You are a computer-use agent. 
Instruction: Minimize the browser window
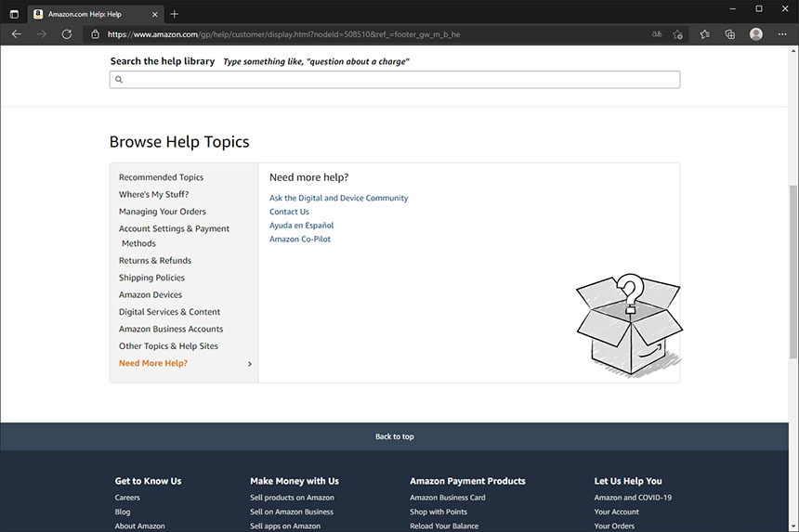(x=733, y=8)
